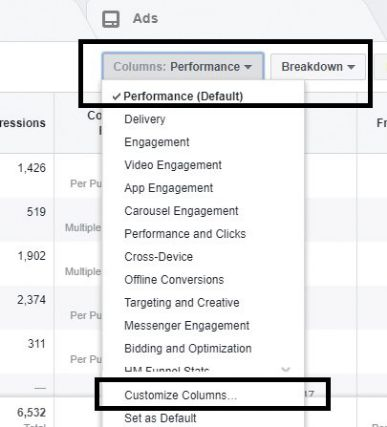Screen dimensions: 387x427
Task: Select Carousel Engagement preset
Action: click(x=181, y=211)
